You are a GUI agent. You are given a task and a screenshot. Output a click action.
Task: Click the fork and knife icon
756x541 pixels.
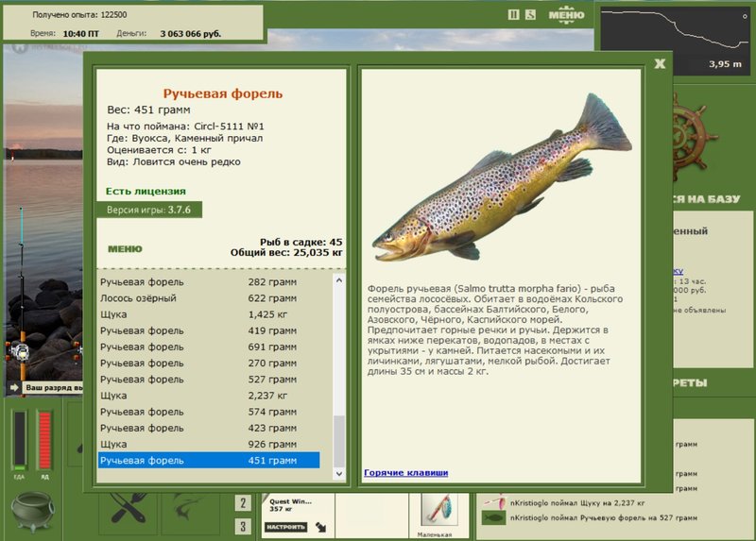(129, 508)
